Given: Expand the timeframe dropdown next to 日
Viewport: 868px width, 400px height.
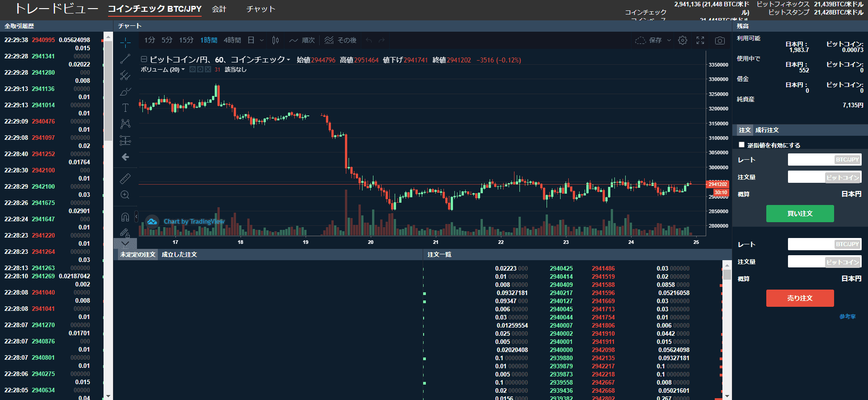Looking at the screenshot, I should 262,40.
